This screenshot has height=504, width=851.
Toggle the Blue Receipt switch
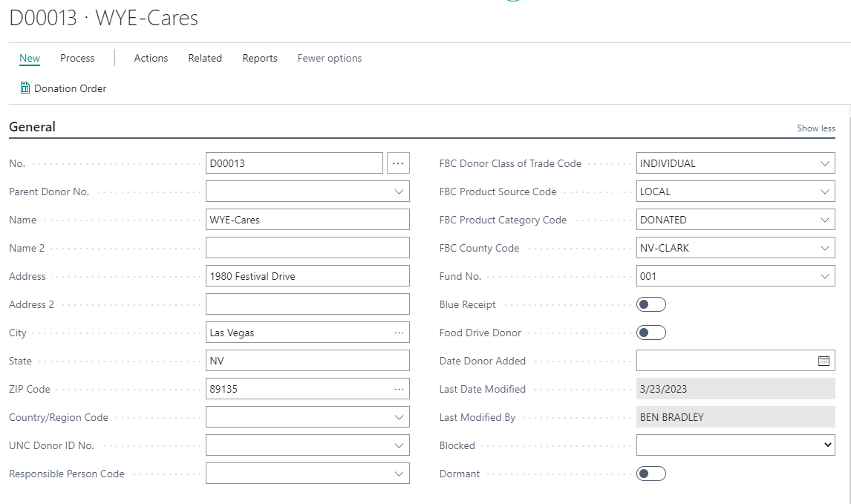coord(651,304)
